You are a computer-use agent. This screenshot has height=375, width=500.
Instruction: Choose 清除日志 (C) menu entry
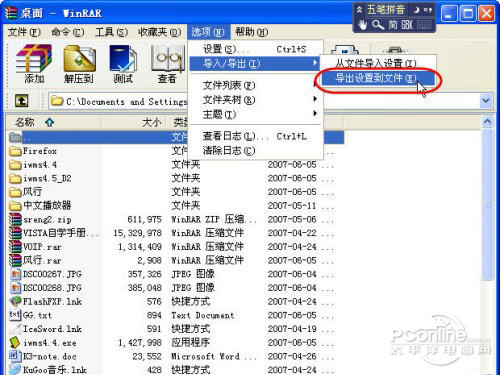pyautogui.click(x=255, y=151)
